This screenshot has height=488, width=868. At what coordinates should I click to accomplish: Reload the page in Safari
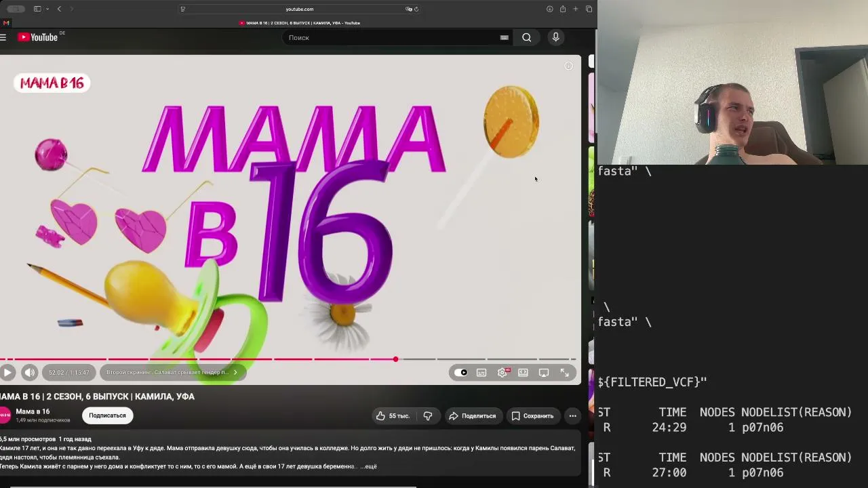click(416, 9)
